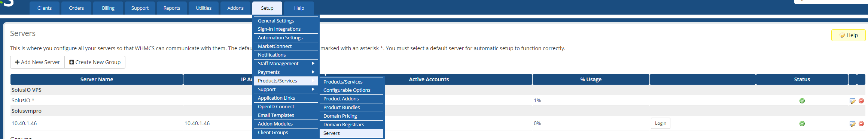The image size is (868, 139).
Task: Click the Active Accounts column header
Action: 429,79
